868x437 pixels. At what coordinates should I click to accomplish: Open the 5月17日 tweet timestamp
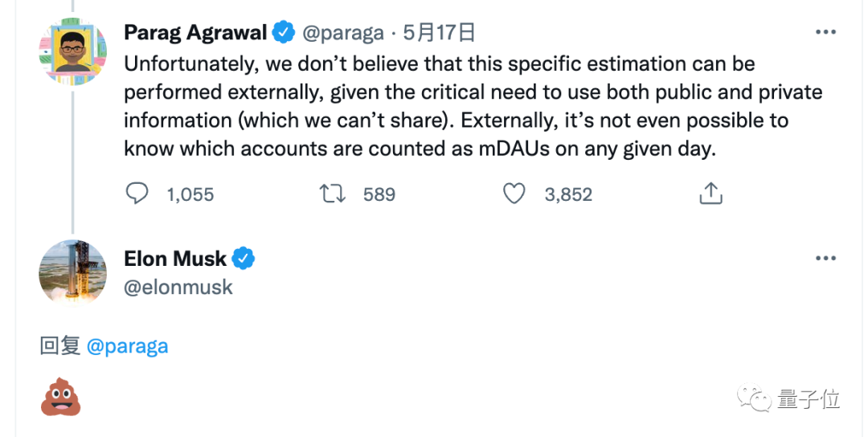tap(439, 32)
